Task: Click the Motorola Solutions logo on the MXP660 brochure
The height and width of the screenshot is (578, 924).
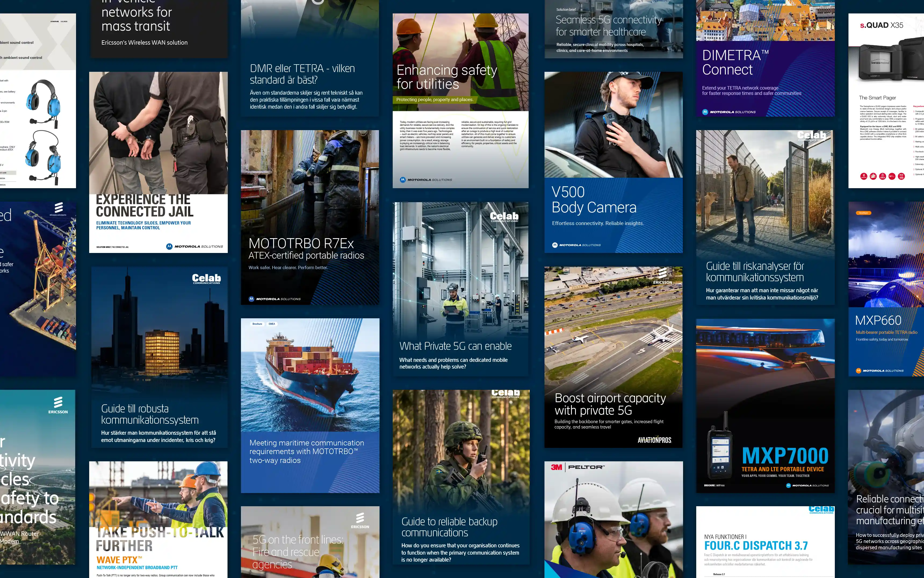Action: 880,371
